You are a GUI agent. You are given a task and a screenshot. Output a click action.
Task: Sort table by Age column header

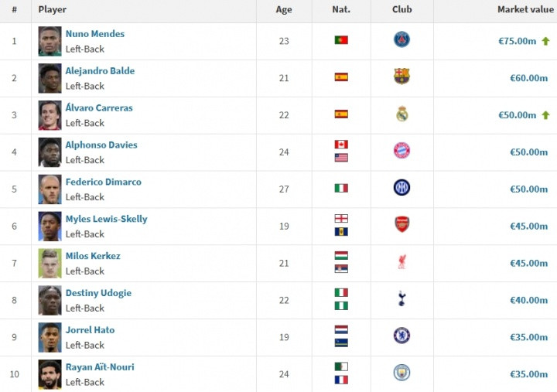click(x=284, y=10)
